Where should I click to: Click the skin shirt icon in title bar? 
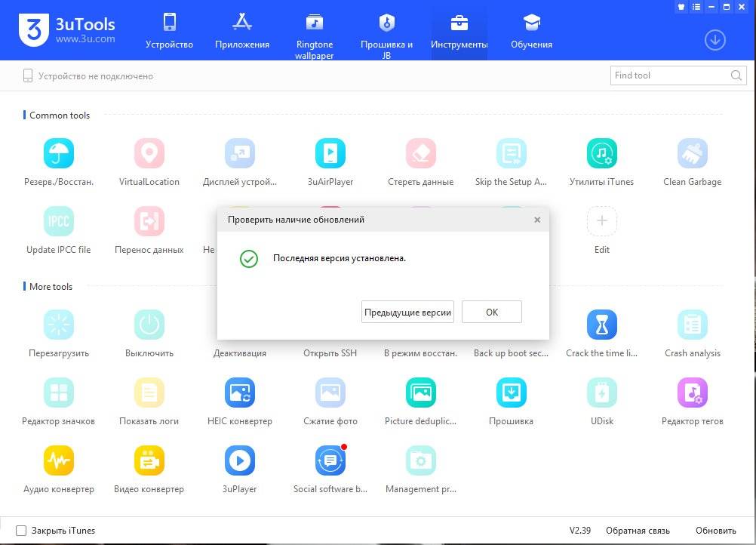pos(681,7)
